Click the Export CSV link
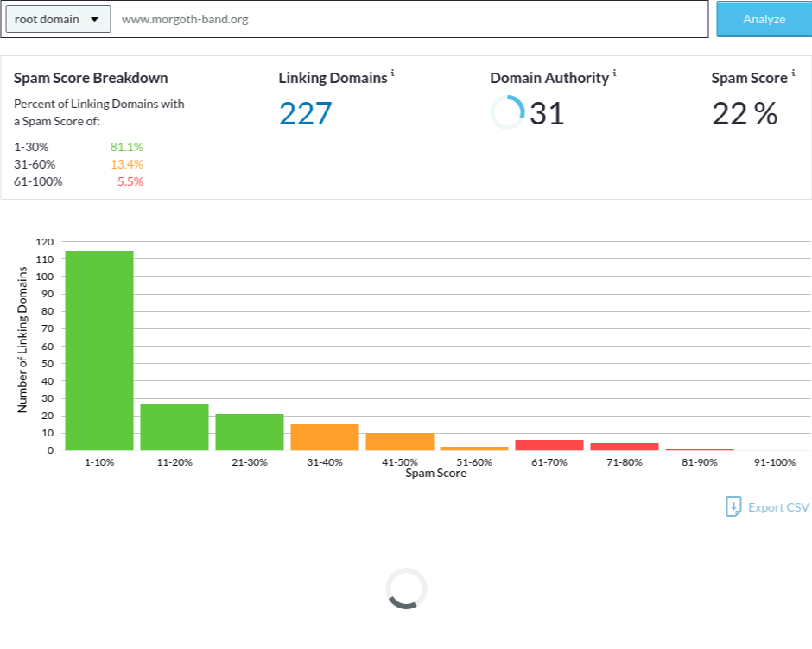This screenshot has height=649, width=812. (x=777, y=507)
